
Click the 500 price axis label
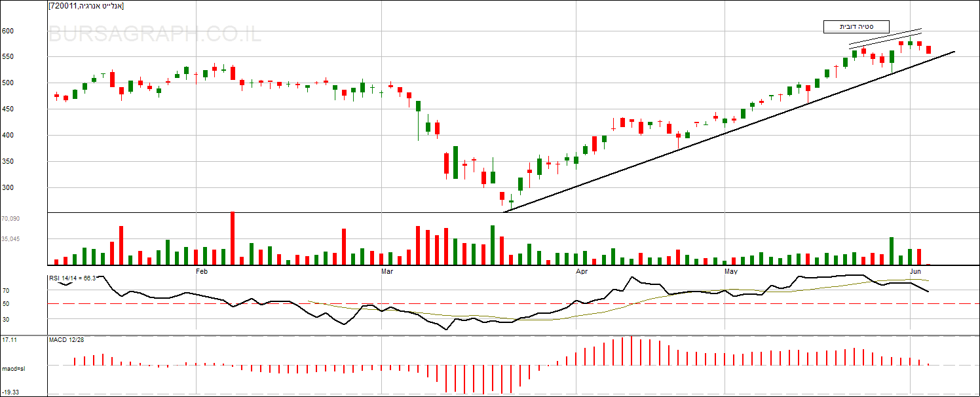8,83
